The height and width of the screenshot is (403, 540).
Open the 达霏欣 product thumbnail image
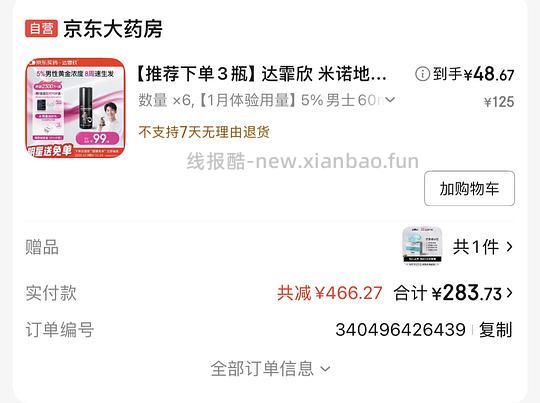tap(75, 108)
